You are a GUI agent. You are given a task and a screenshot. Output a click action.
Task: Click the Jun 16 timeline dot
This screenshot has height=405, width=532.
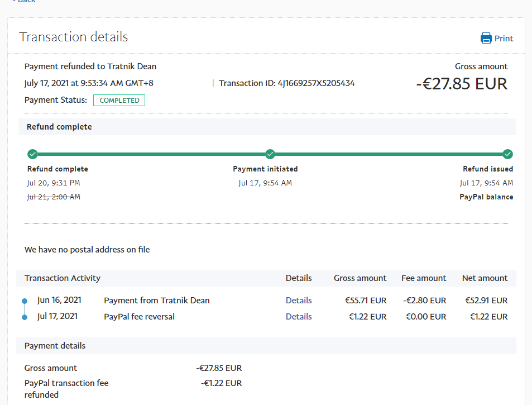(x=25, y=301)
